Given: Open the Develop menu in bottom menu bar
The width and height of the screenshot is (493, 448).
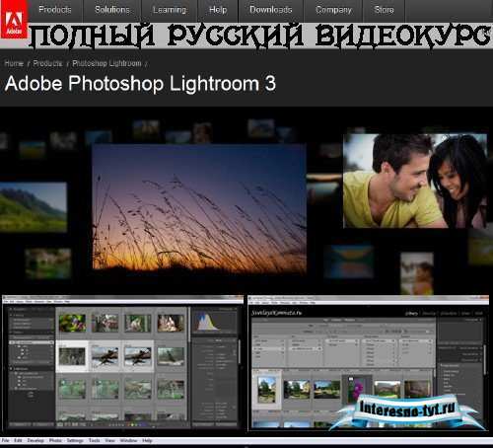Looking at the screenshot, I should click(x=35, y=440).
